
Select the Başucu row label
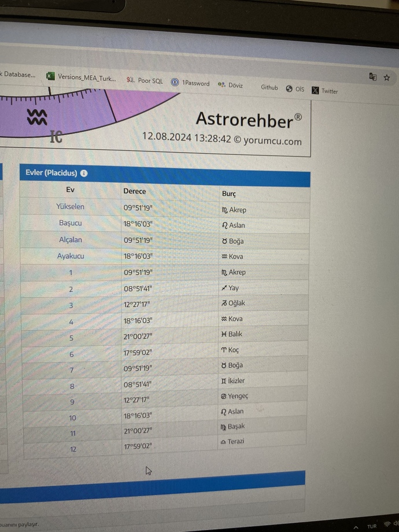point(70,223)
